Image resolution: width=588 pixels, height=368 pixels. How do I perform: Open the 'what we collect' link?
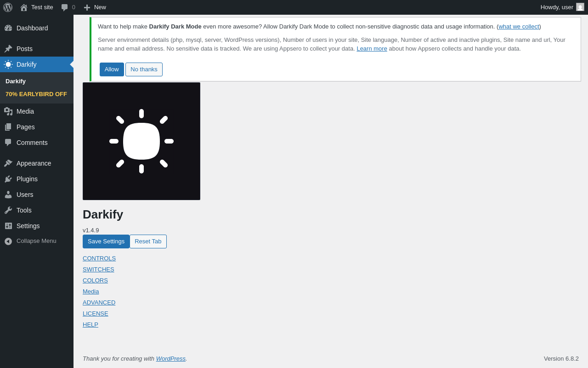(x=519, y=27)
